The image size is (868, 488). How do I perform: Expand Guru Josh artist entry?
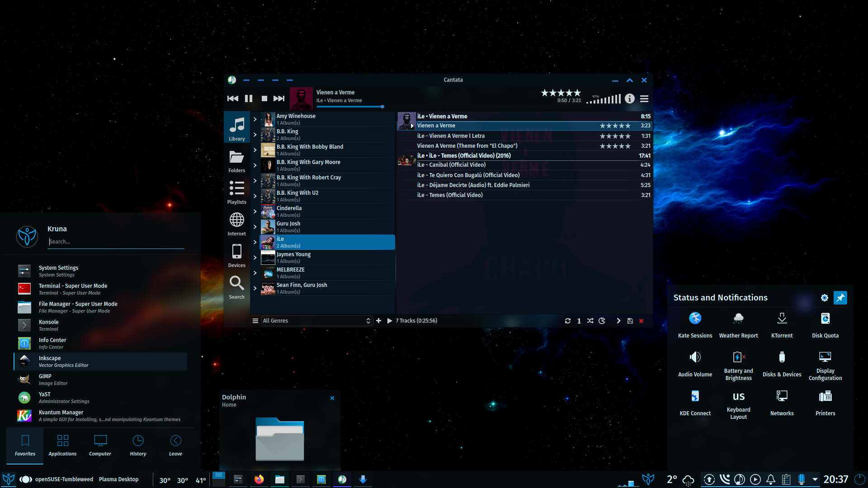[x=255, y=227]
